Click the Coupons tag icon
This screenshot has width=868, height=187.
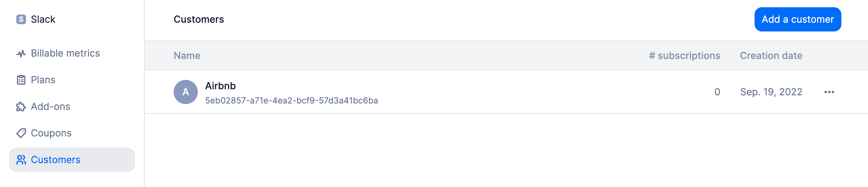(21, 133)
